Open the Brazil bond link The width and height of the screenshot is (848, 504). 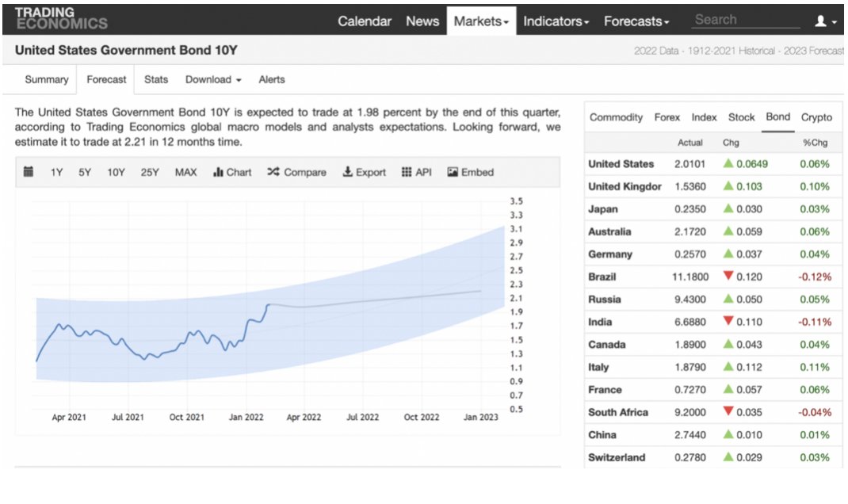point(602,277)
